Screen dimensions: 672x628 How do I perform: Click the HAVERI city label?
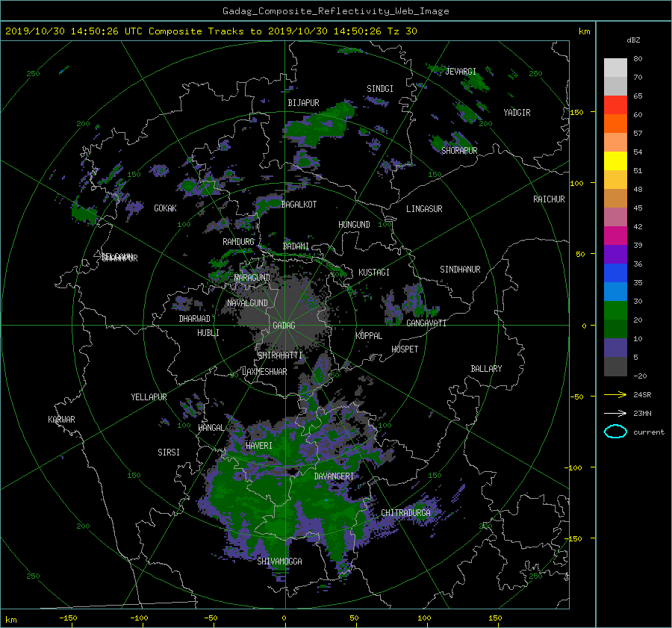click(x=259, y=446)
